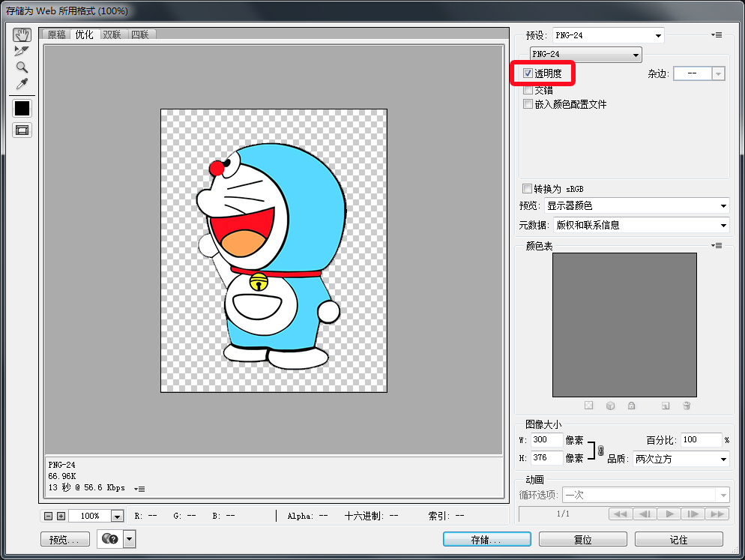Click the H height field showing 376

[x=547, y=458]
